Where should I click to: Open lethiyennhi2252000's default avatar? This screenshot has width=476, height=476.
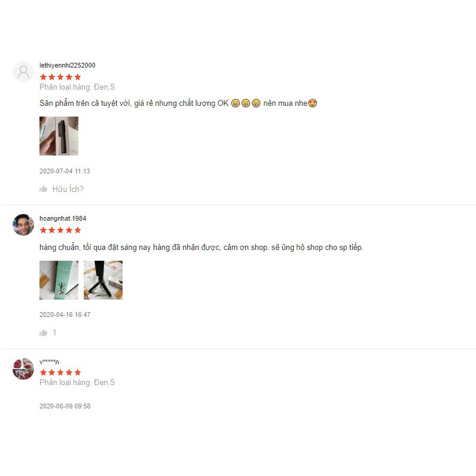tap(23, 72)
